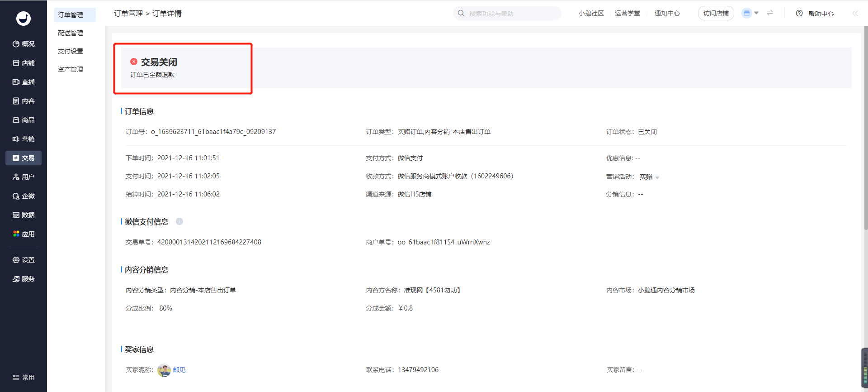Screen dimensions: 868x392
Task: Open 设置 settings in the sidebar
Action: [x=24, y=260]
